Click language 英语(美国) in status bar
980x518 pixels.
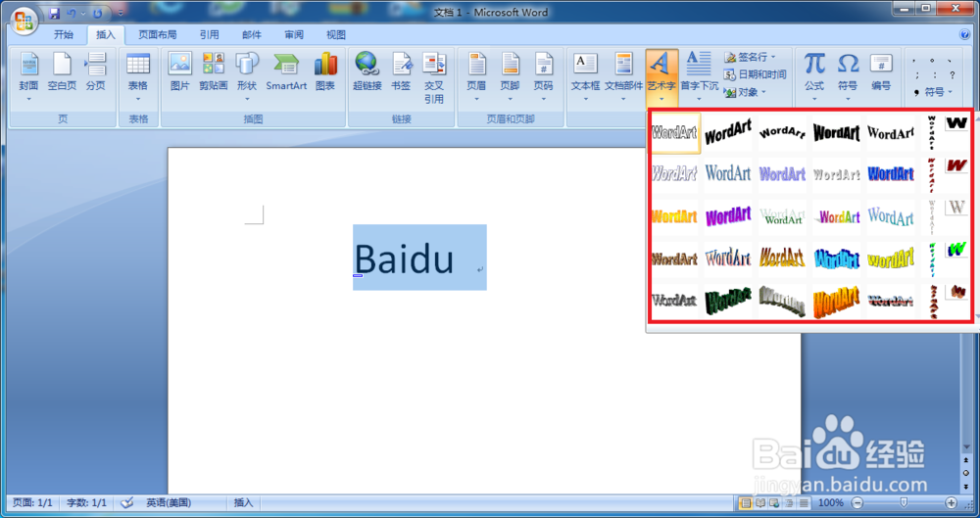169,502
